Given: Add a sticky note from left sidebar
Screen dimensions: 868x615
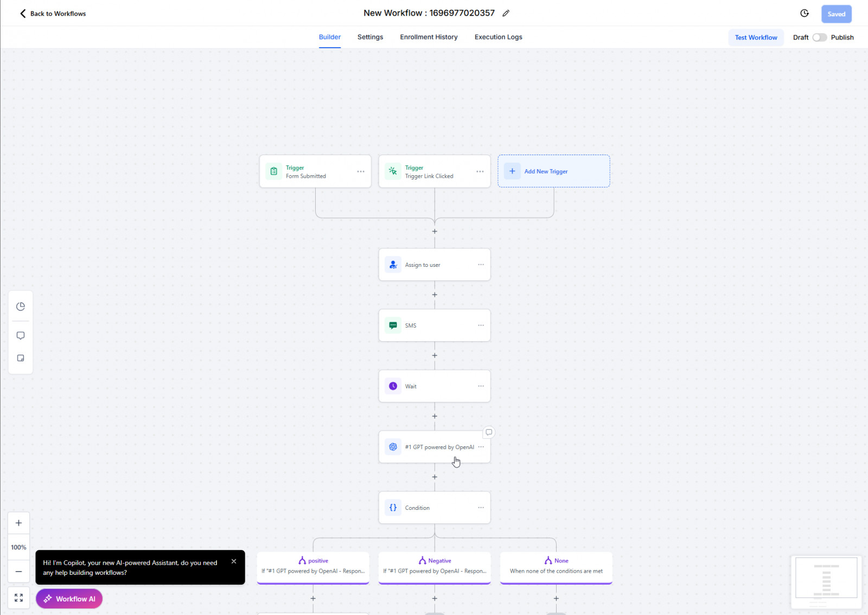Looking at the screenshot, I should [x=21, y=358].
